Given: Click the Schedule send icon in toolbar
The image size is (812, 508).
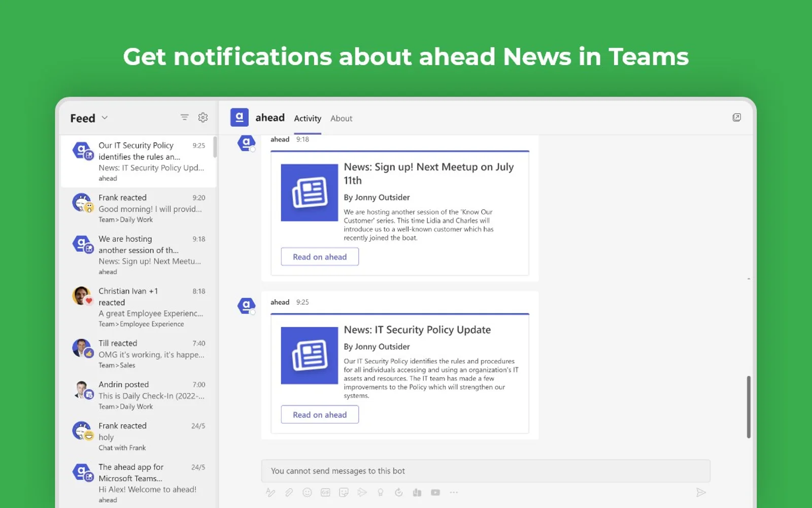Looking at the screenshot, I should click(362, 492).
